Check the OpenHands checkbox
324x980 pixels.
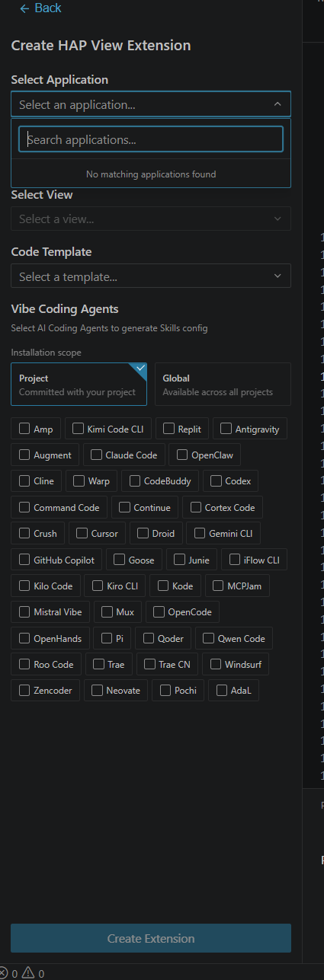(25, 638)
